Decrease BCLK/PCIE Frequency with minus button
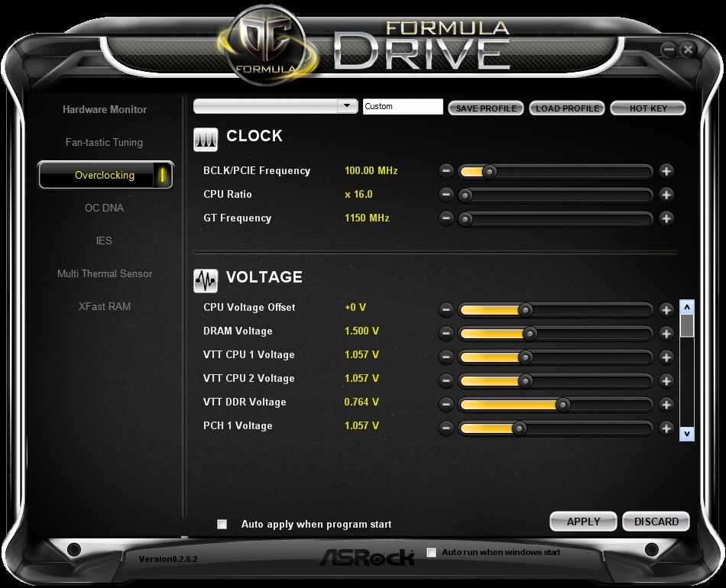 pos(446,171)
